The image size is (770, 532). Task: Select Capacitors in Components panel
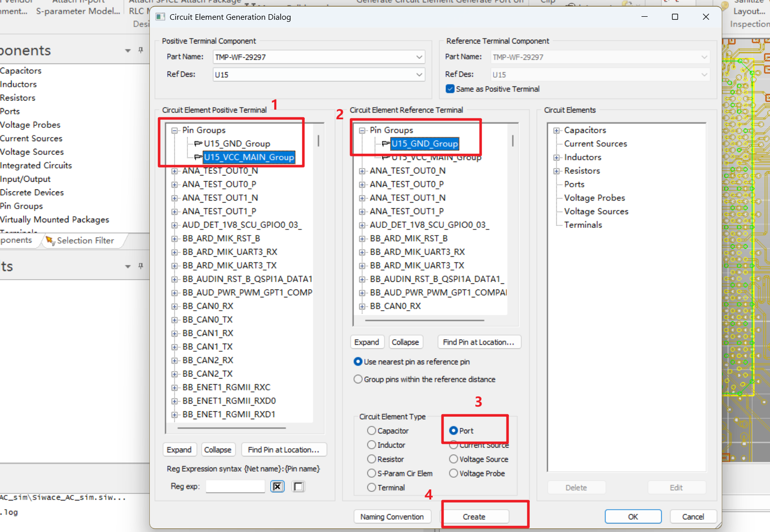point(21,71)
